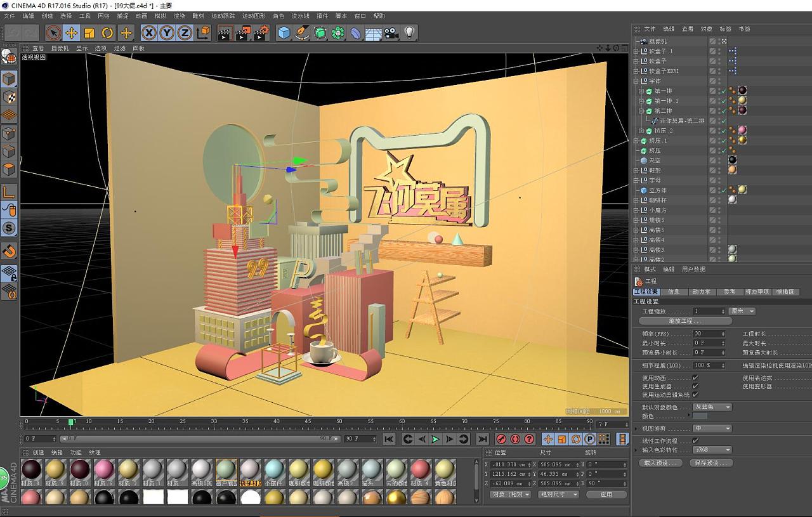Click the 保存预设... button

coord(711,463)
